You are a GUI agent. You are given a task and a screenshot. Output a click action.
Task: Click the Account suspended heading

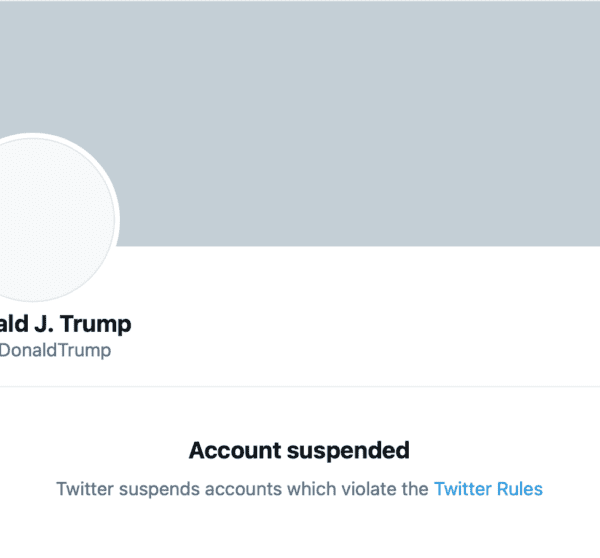pos(299,450)
